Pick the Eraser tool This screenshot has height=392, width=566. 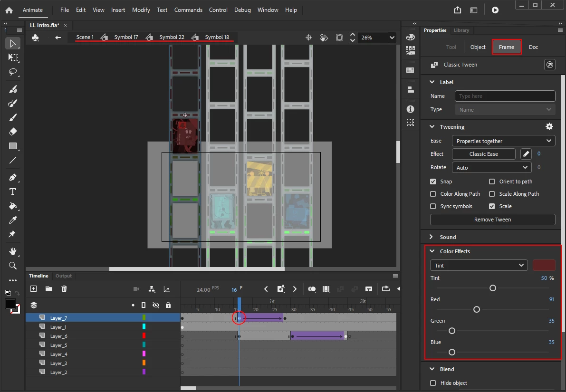[x=13, y=132]
